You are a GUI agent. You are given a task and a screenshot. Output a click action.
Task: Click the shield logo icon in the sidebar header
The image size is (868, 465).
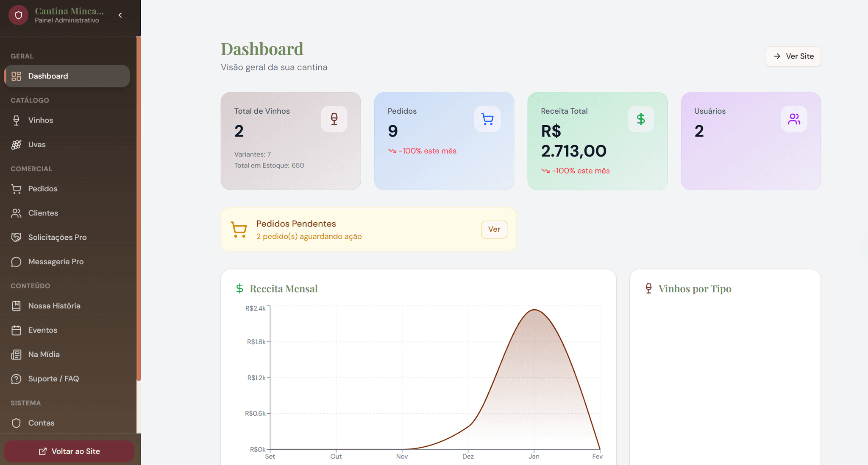pyautogui.click(x=18, y=15)
